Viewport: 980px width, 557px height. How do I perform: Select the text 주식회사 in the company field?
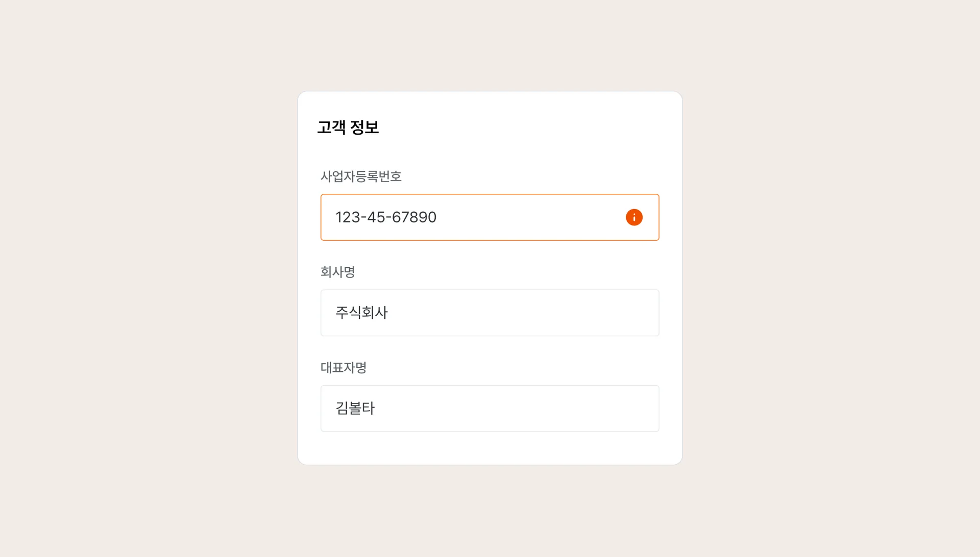361,313
